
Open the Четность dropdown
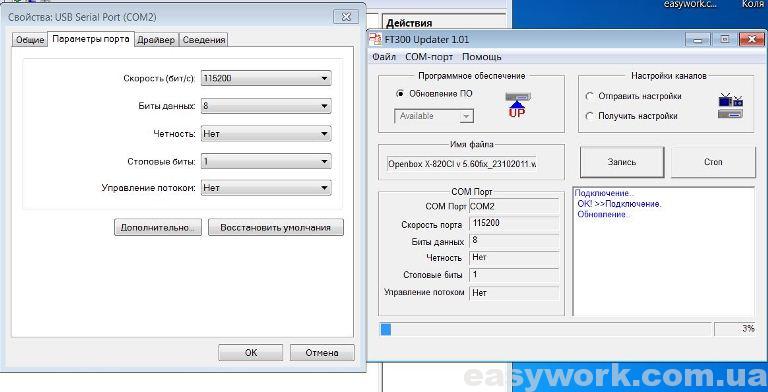266,133
